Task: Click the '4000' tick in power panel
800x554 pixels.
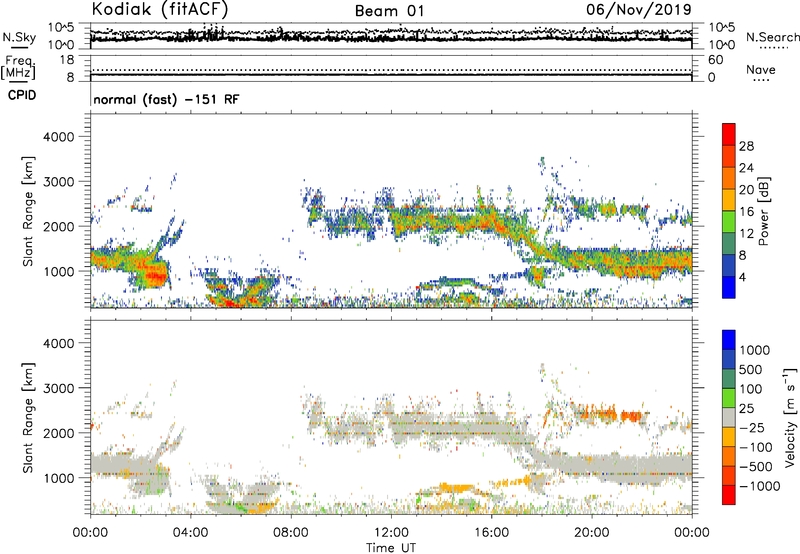Action: (58, 137)
